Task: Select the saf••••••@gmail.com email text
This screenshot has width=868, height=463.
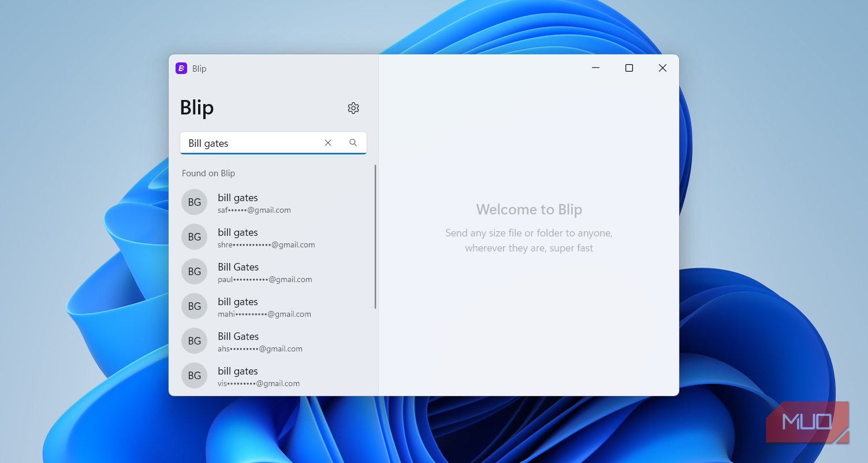Action: (x=254, y=210)
